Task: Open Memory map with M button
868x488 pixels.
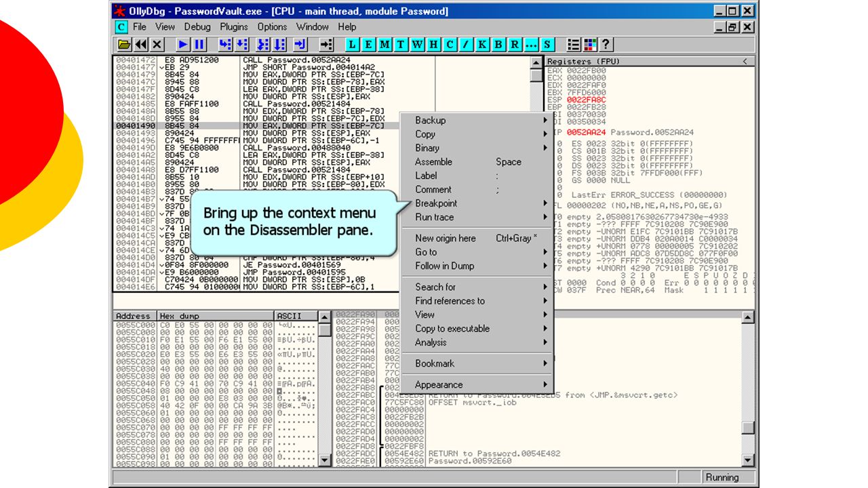Action: [385, 45]
